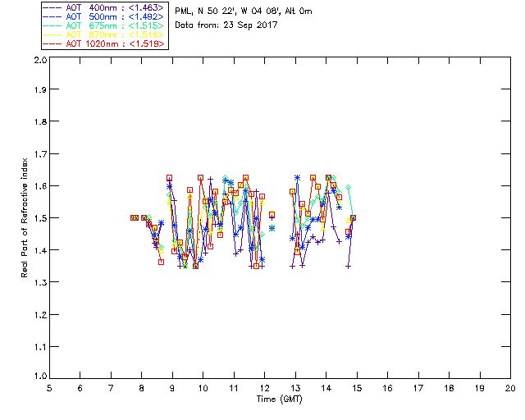Click the y-axis tick label 1.5
The width and height of the screenshot is (525, 420).
40,218
